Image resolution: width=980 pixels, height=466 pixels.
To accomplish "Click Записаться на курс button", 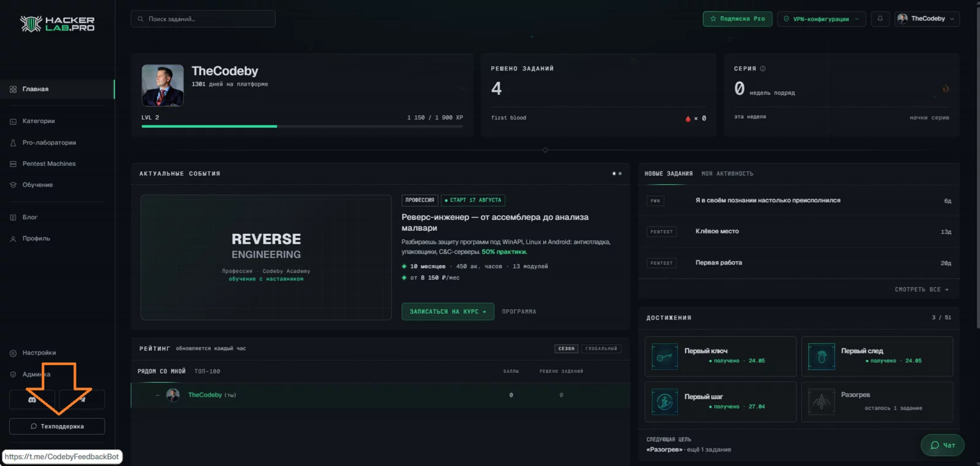I will (448, 312).
